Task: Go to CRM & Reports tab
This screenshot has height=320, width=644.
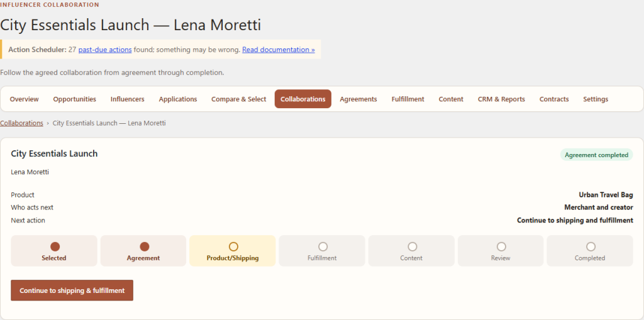Action: point(501,99)
